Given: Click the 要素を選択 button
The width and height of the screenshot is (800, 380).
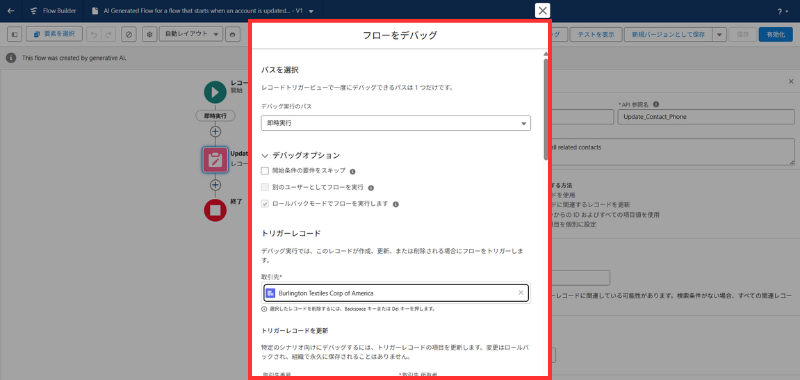Looking at the screenshot, I should pos(54,34).
